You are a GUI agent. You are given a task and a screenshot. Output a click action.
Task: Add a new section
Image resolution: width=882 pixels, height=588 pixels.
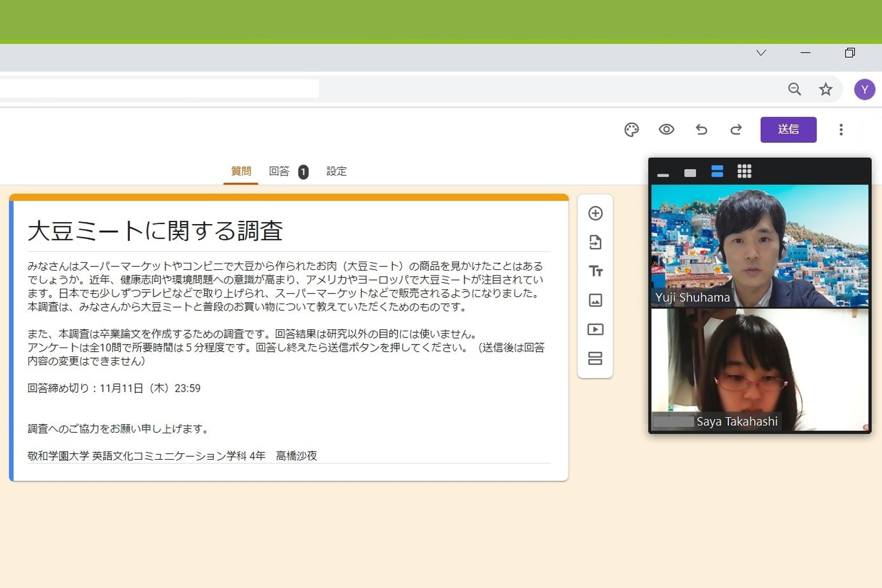595,359
